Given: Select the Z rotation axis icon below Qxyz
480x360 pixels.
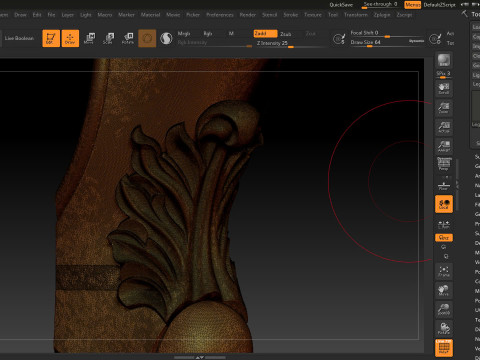Looking at the screenshot, I should tap(446, 256).
